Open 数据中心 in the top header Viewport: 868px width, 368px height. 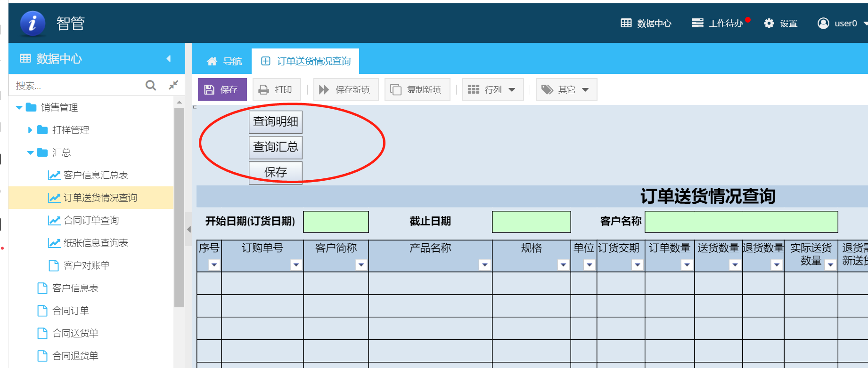pos(646,23)
